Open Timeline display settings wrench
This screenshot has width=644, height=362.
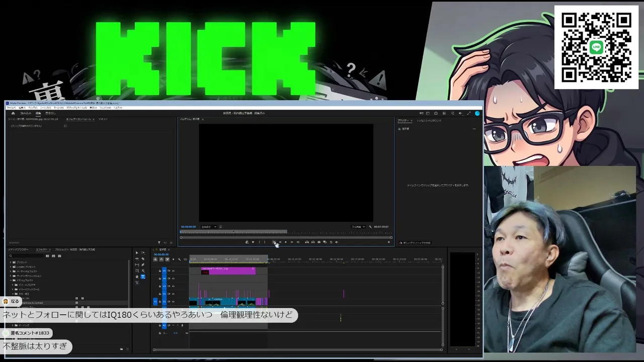[x=179, y=259]
